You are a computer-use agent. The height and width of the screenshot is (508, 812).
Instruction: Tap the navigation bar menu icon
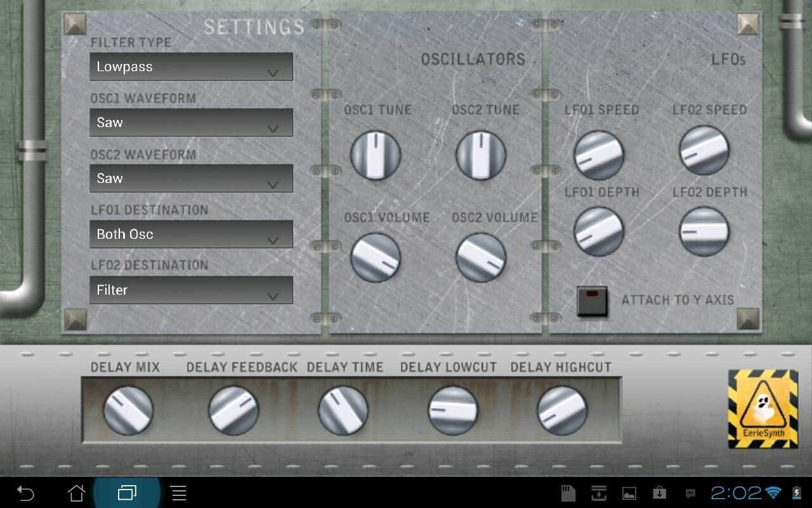[x=179, y=493]
